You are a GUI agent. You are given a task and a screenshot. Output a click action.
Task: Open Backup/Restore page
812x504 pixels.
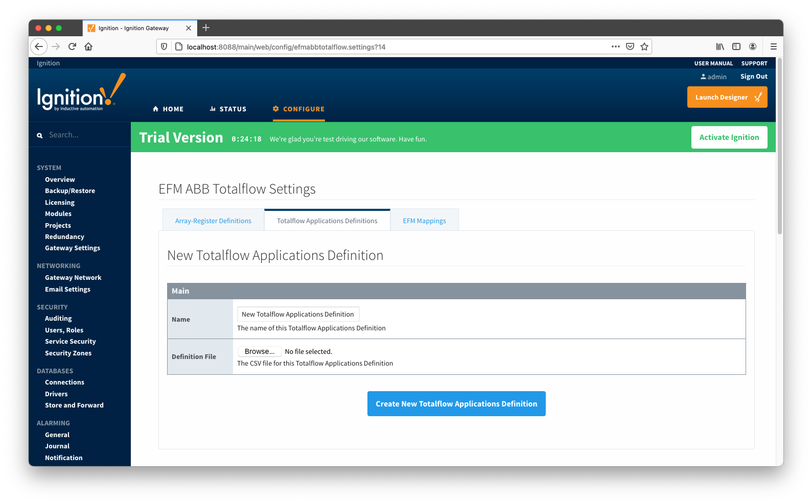pos(70,191)
